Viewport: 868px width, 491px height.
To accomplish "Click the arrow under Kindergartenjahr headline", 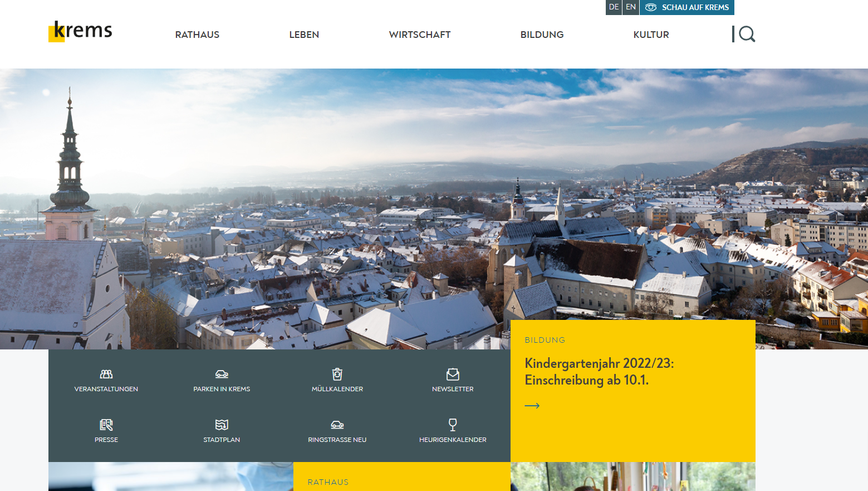I will point(532,406).
